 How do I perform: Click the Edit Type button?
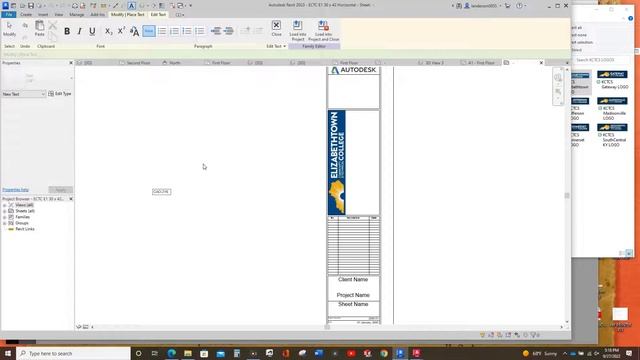[60, 94]
